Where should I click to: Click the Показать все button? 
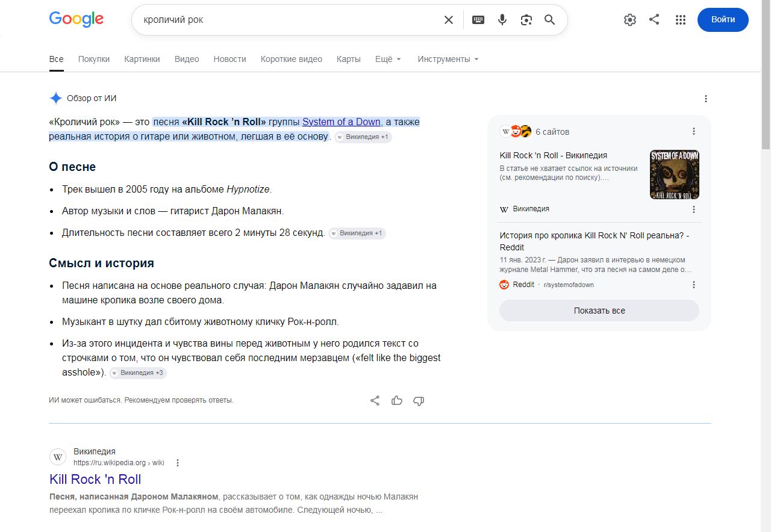(x=599, y=311)
